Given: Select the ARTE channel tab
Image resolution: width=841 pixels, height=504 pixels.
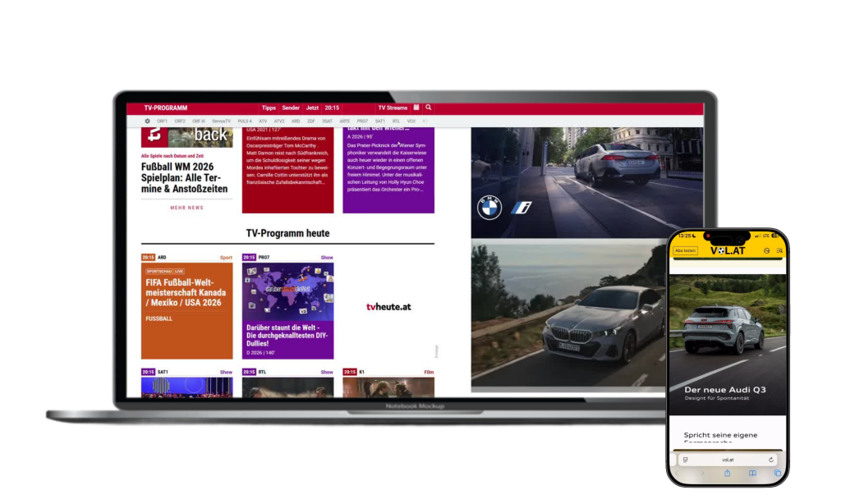Looking at the screenshot, I should point(344,121).
